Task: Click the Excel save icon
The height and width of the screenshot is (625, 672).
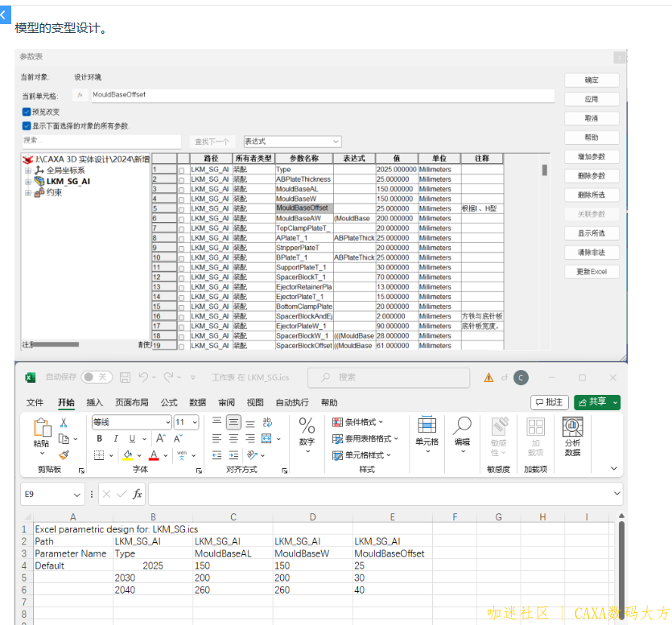Action: (x=125, y=377)
